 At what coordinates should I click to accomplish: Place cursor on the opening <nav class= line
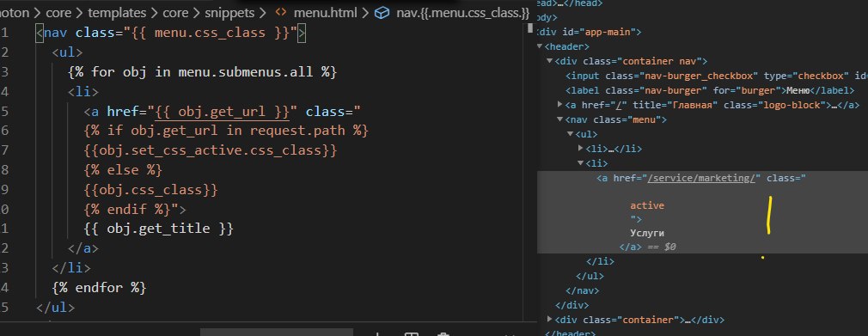pos(171,33)
